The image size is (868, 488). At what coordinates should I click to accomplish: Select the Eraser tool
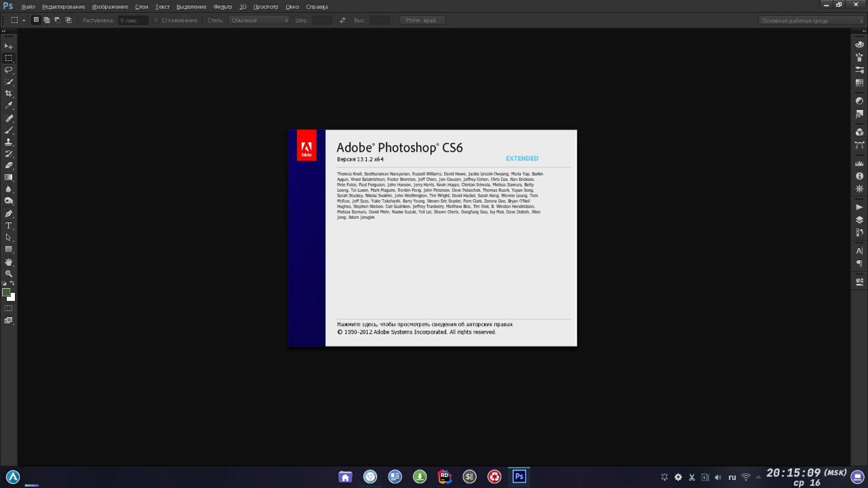(9, 165)
